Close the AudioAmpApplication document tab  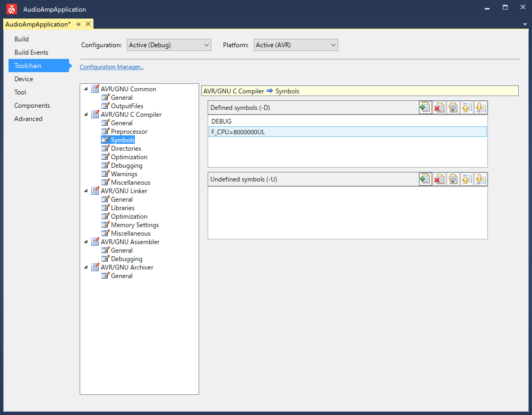[88, 24]
